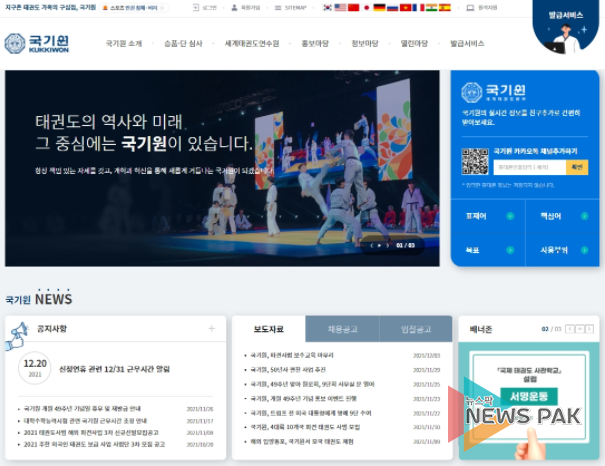Switch language using the United States flag
605x466 pixels.
[x=340, y=7]
